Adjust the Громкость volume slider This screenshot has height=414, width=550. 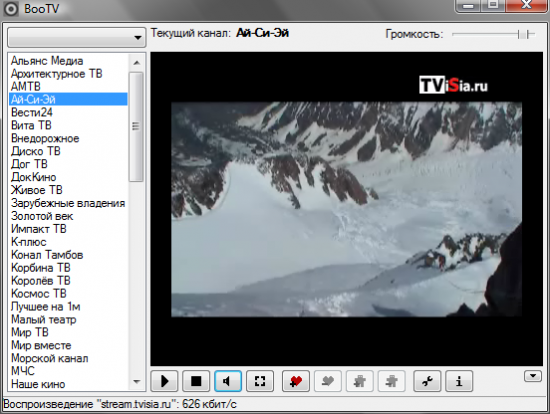(493, 34)
